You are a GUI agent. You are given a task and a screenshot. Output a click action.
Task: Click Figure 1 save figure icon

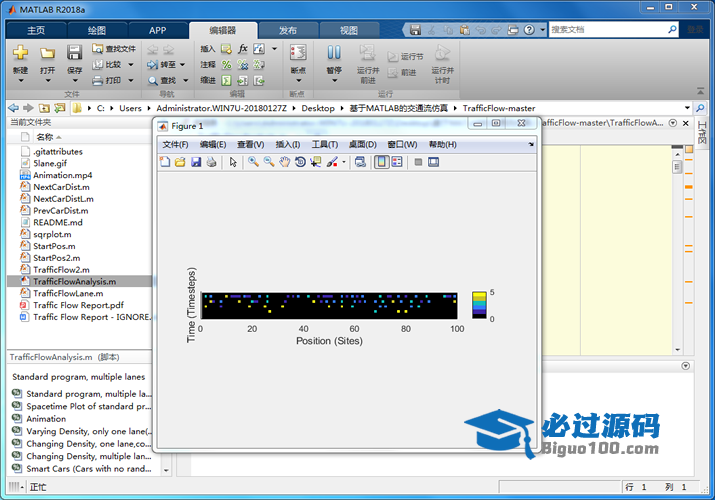point(196,162)
